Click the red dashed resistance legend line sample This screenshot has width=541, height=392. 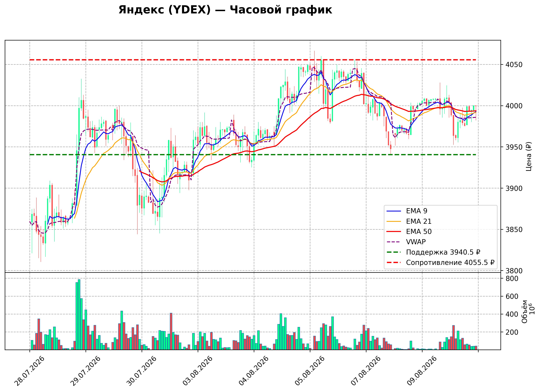(394, 263)
